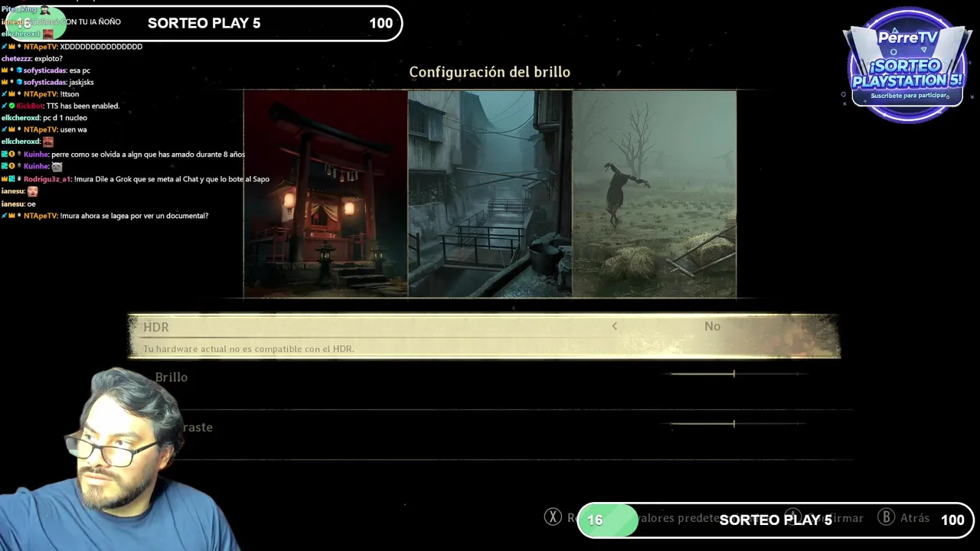Click the 'ianesu: oe' chat message
The width and height of the screenshot is (980, 551).
pyautogui.click(x=18, y=204)
